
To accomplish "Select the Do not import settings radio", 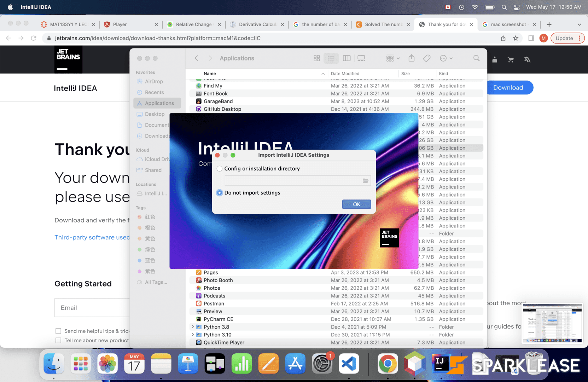I will pyautogui.click(x=220, y=193).
